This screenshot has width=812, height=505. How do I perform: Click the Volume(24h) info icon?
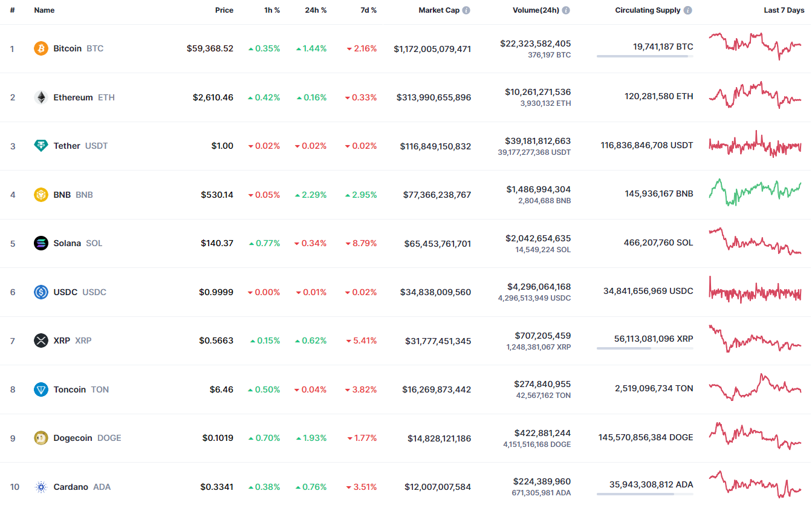(x=565, y=10)
